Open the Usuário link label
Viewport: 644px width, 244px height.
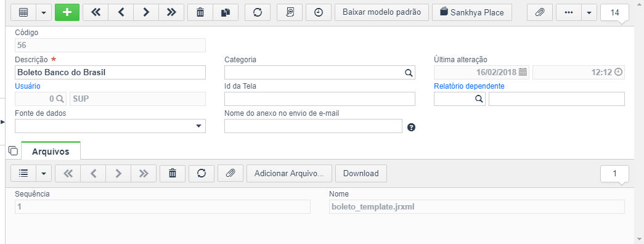coord(28,86)
